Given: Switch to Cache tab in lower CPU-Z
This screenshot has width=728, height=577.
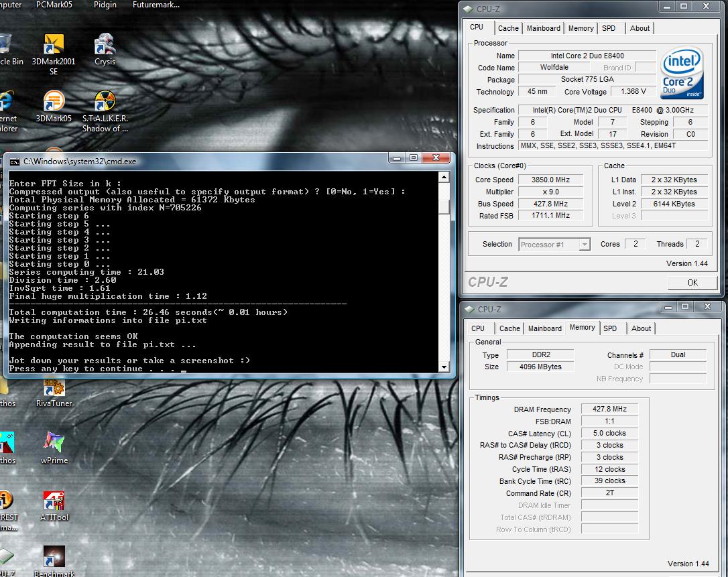Looking at the screenshot, I should [x=509, y=328].
